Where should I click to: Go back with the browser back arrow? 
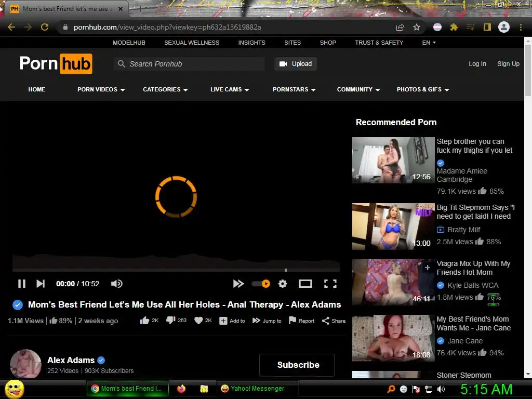(11, 27)
